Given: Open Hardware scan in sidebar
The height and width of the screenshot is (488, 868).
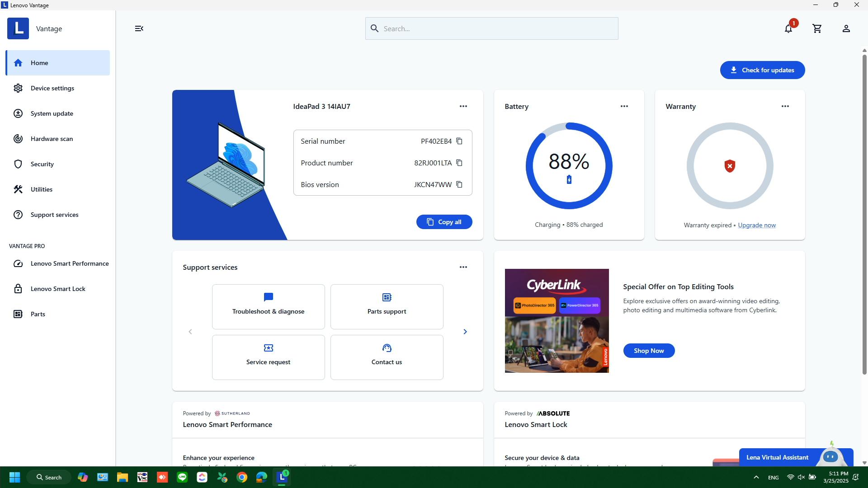Looking at the screenshot, I should (x=58, y=139).
